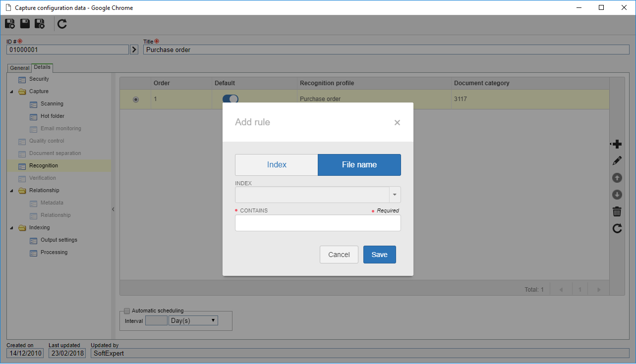Click the save record toolbar icon
The height and width of the screenshot is (364, 636).
click(25, 24)
